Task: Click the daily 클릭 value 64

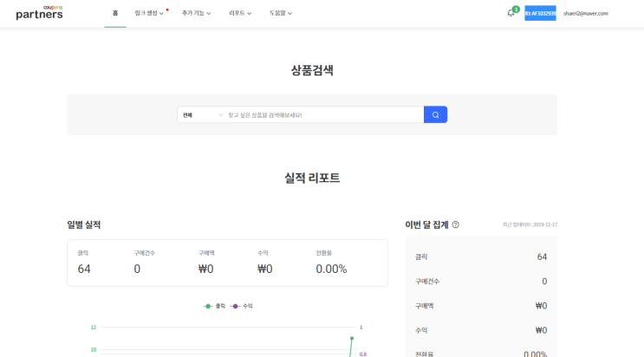Action: (84, 269)
